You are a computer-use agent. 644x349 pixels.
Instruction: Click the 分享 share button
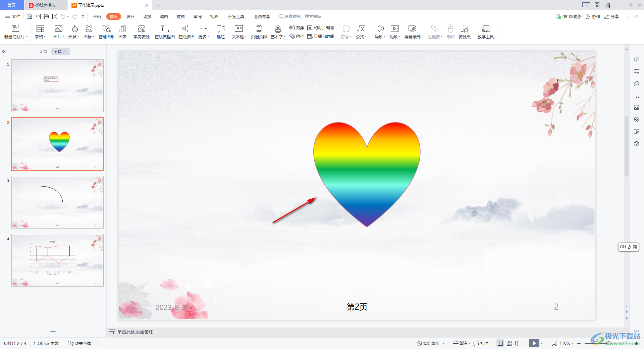pyautogui.click(x=611, y=16)
